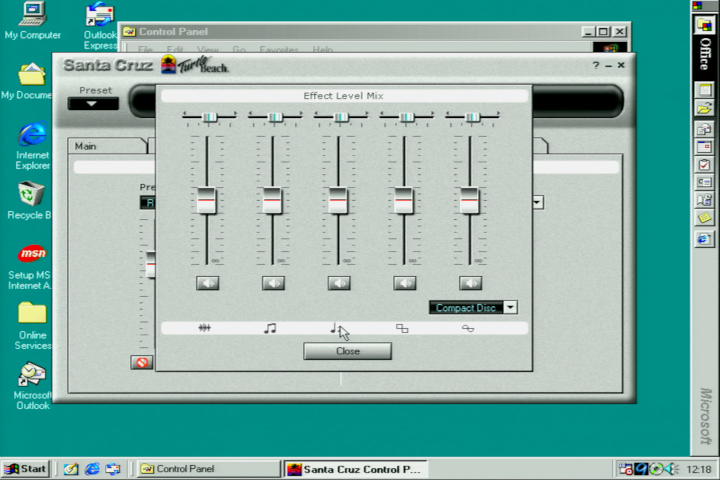720x480 pixels.
Task: Open the Preset dropdown arrow
Action: [93, 104]
